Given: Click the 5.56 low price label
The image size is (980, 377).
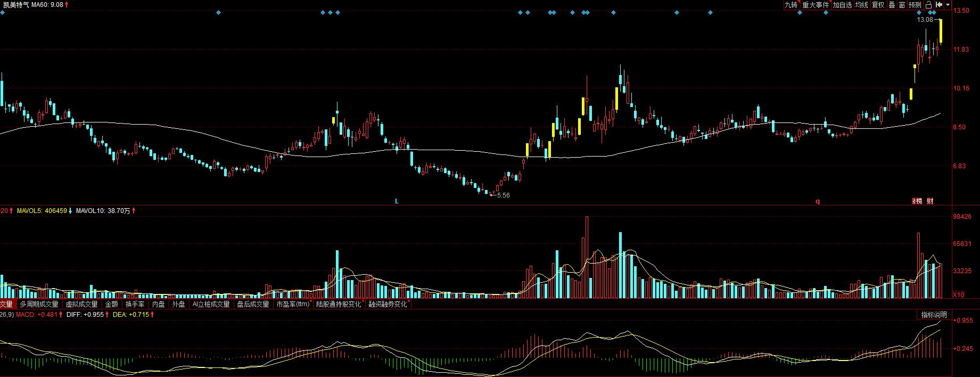Looking at the screenshot, I should tap(503, 195).
